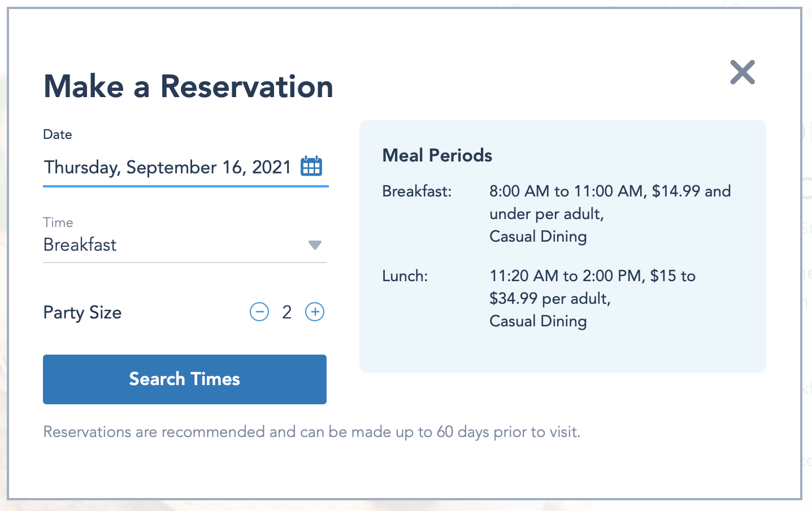Decrease party size with minus icon

pyautogui.click(x=259, y=312)
